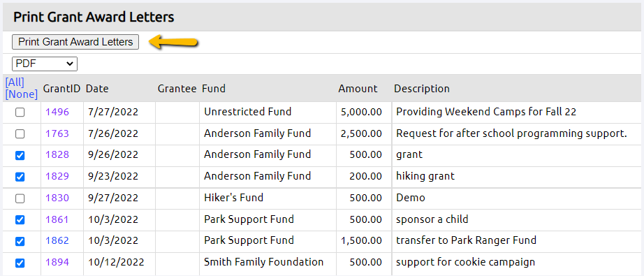Click the Print Grant Award Letters button

75,42
